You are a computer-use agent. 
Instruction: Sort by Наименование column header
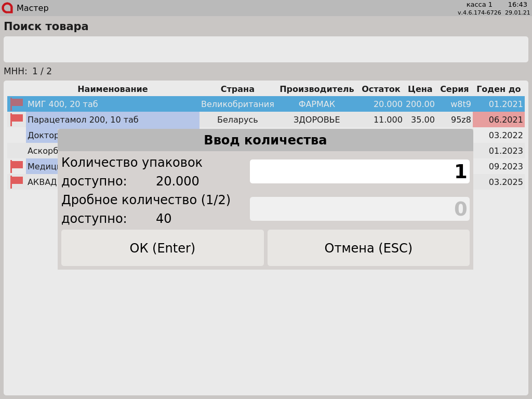click(112, 89)
